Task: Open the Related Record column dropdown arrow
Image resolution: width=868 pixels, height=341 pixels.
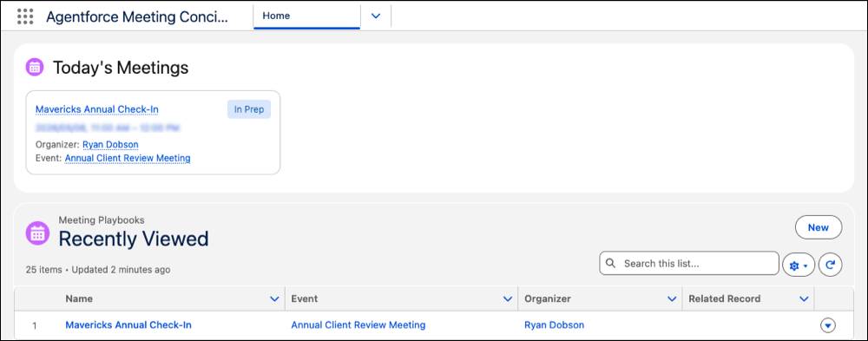Action: tap(804, 299)
